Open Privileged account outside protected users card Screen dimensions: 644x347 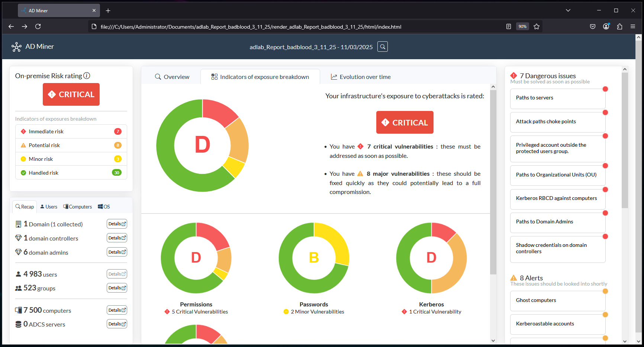[x=558, y=149]
